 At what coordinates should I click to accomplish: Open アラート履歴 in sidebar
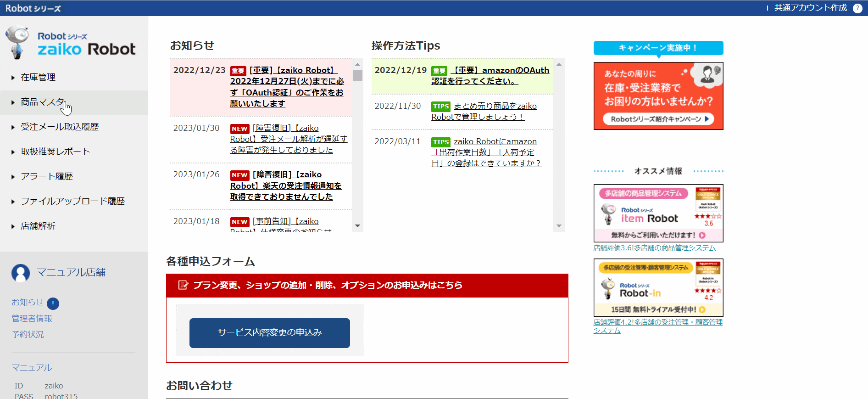click(47, 177)
